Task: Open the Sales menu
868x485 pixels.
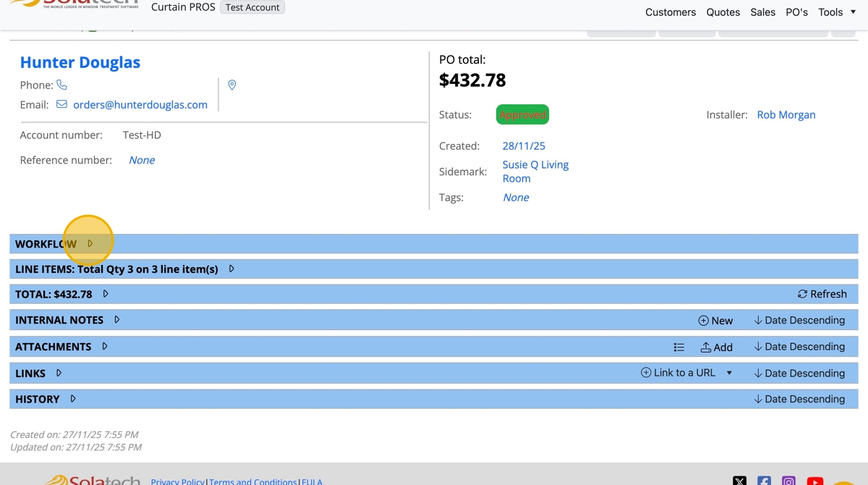Action: click(x=762, y=12)
